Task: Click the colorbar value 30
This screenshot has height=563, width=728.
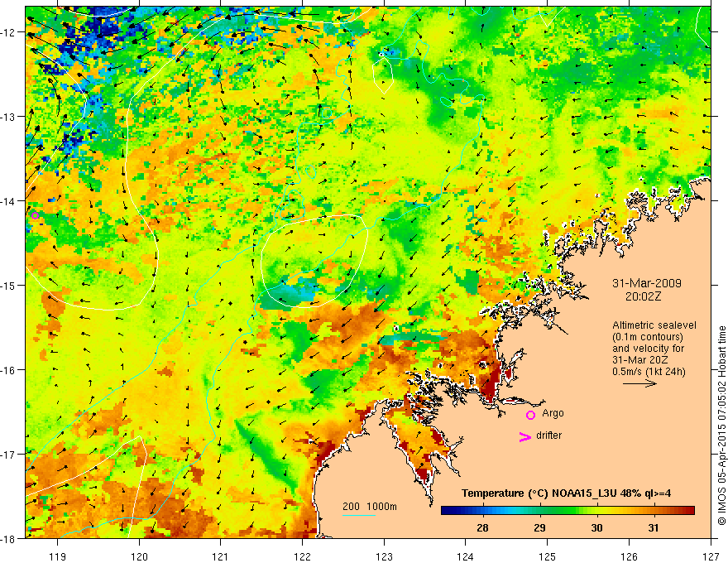Action: click(596, 527)
